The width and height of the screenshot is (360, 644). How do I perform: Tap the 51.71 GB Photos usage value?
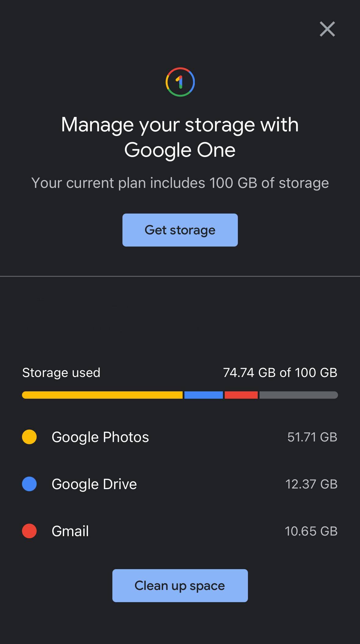[312, 437]
